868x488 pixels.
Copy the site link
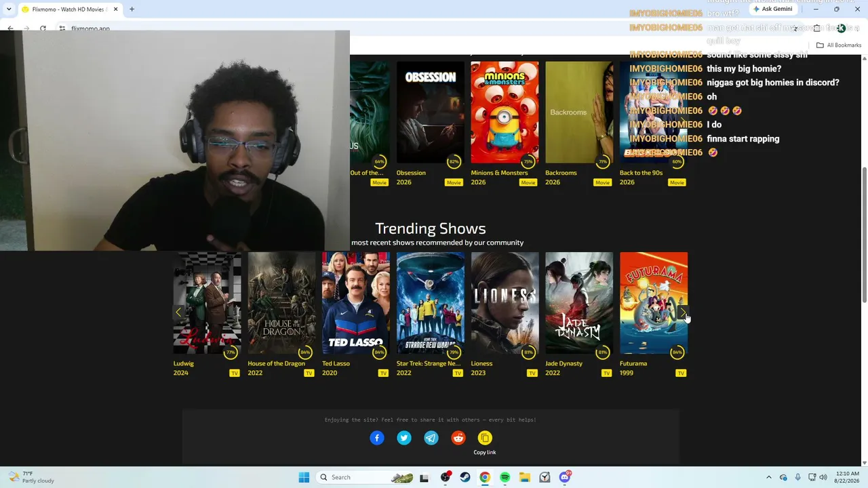(x=485, y=438)
